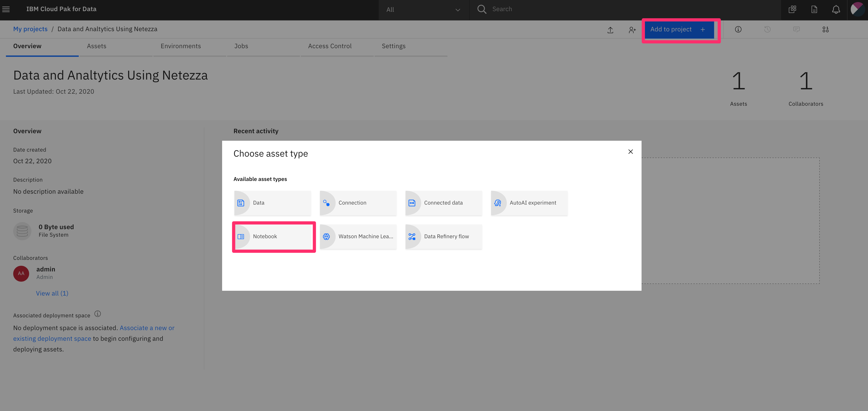Screen dimensions: 868x411
Task: Open the hamburger navigation menu
Action: click(6, 9)
